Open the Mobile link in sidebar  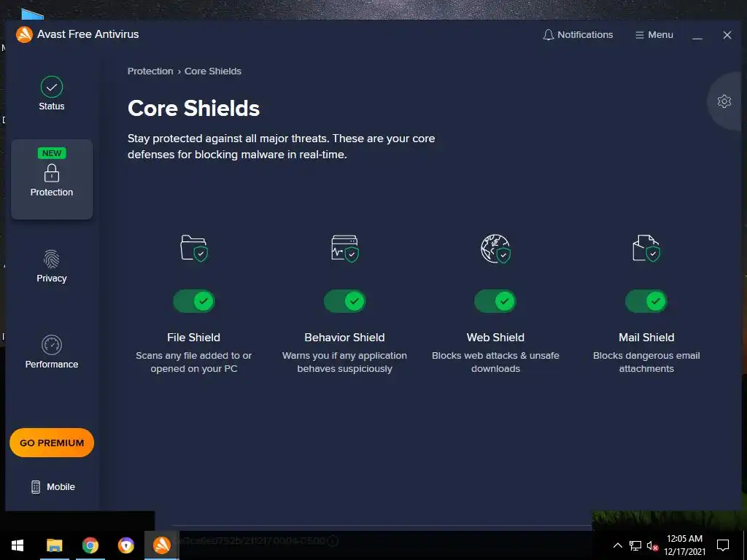[x=53, y=486]
